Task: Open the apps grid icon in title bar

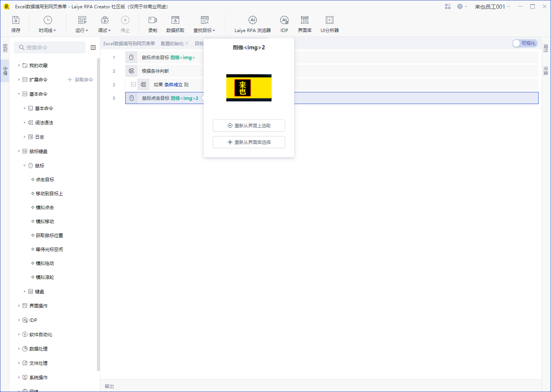Action: click(448, 6)
